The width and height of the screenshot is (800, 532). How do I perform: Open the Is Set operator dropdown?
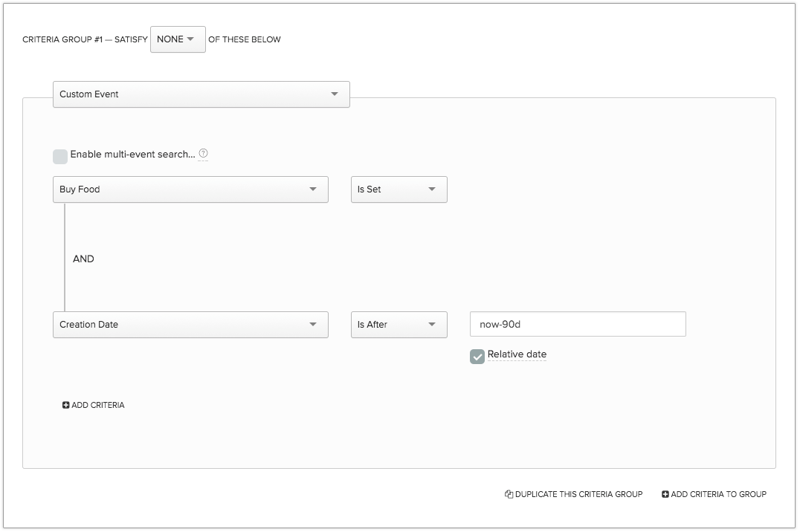click(399, 189)
